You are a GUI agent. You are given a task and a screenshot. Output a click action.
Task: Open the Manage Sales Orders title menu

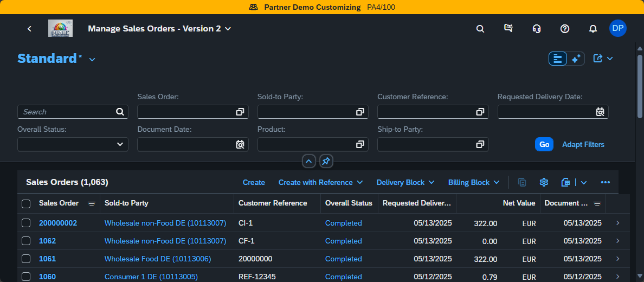point(160,28)
